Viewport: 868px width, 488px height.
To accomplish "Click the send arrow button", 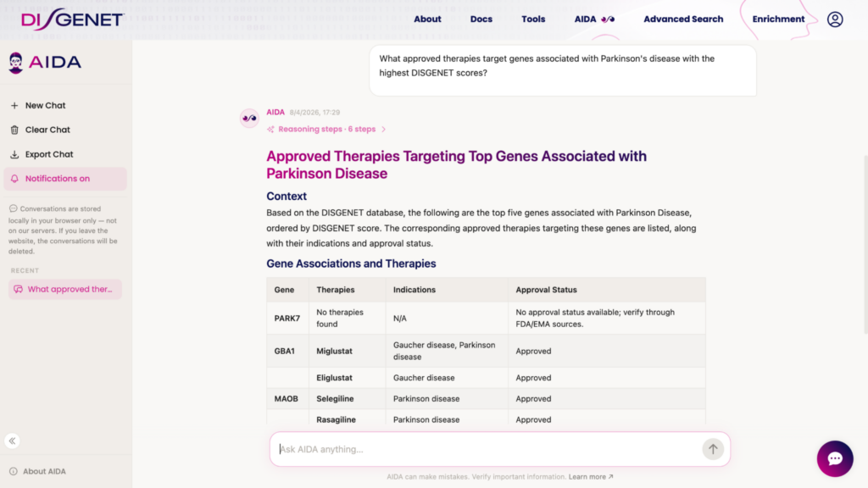I will pos(713,449).
